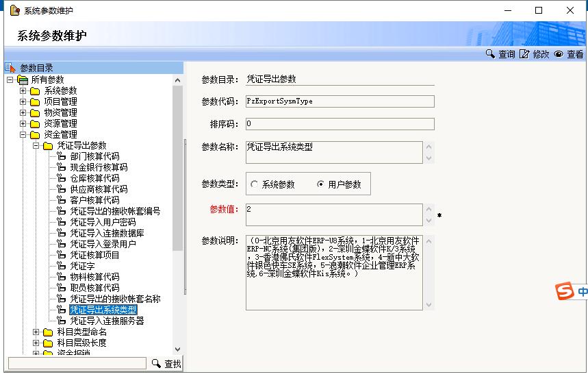Expand the 项目管理 tree node
This screenshot has height=381, width=588.
(23, 101)
